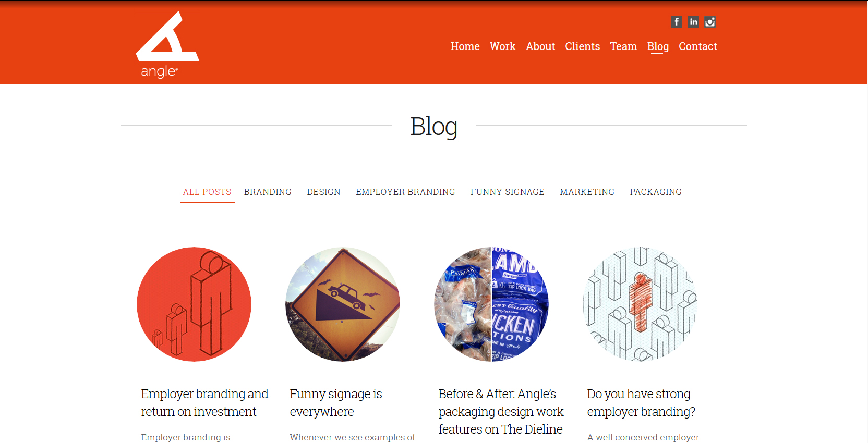Open the Instagram social icon
Viewport: 868px width, 443px height.
pos(710,22)
